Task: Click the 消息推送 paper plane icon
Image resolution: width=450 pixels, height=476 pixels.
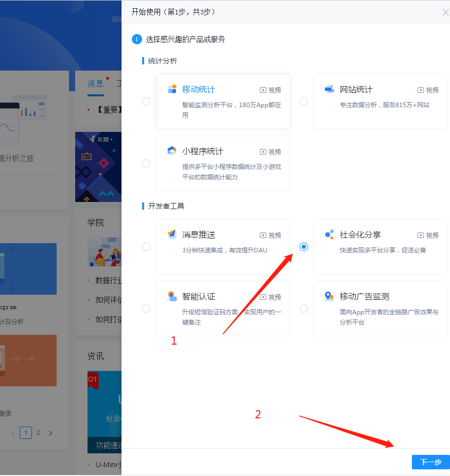Action: (172, 234)
